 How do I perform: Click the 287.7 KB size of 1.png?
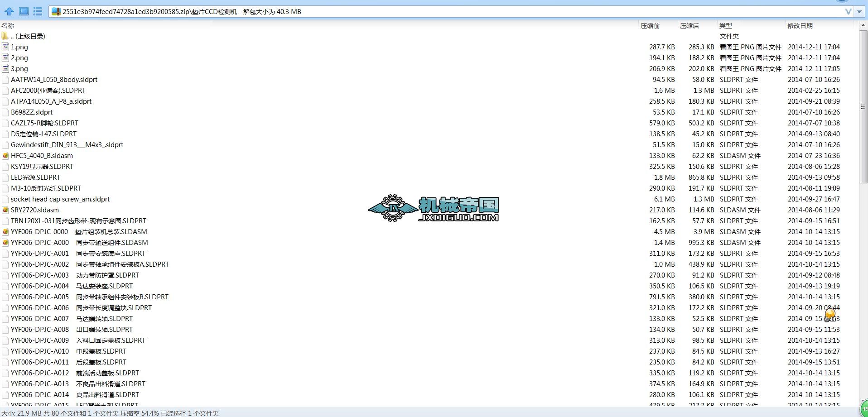click(662, 47)
